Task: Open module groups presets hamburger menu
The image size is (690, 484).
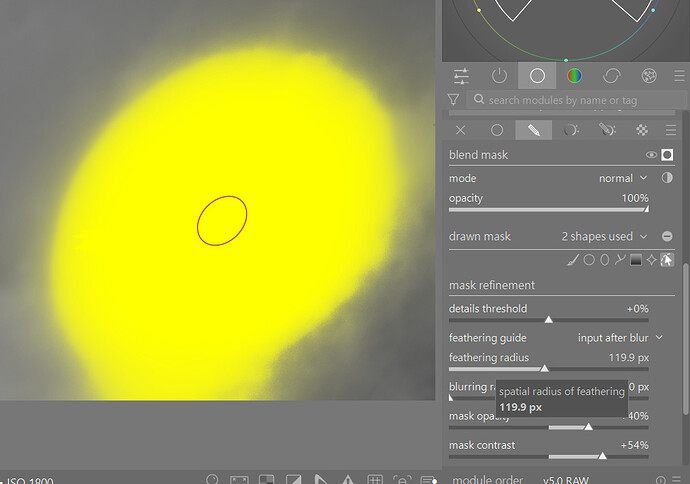Action: pos(679,76)
